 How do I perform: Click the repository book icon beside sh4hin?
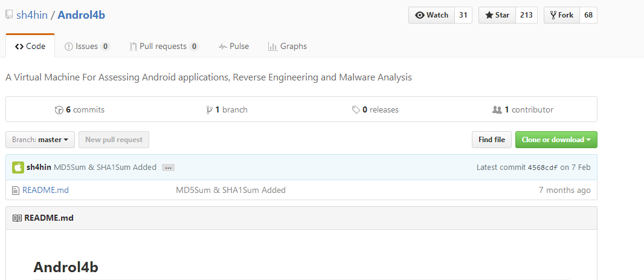pyautogui.click(x=9, y=15)
